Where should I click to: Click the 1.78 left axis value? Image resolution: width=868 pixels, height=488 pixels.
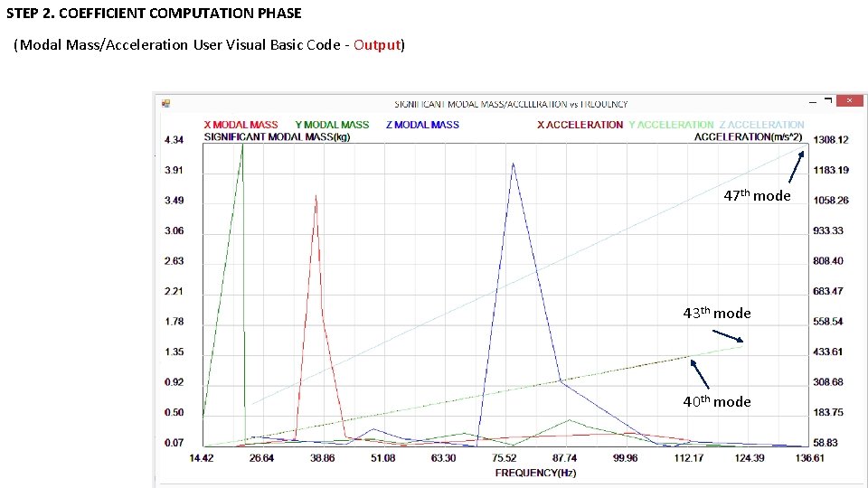[x=174, y=322]
